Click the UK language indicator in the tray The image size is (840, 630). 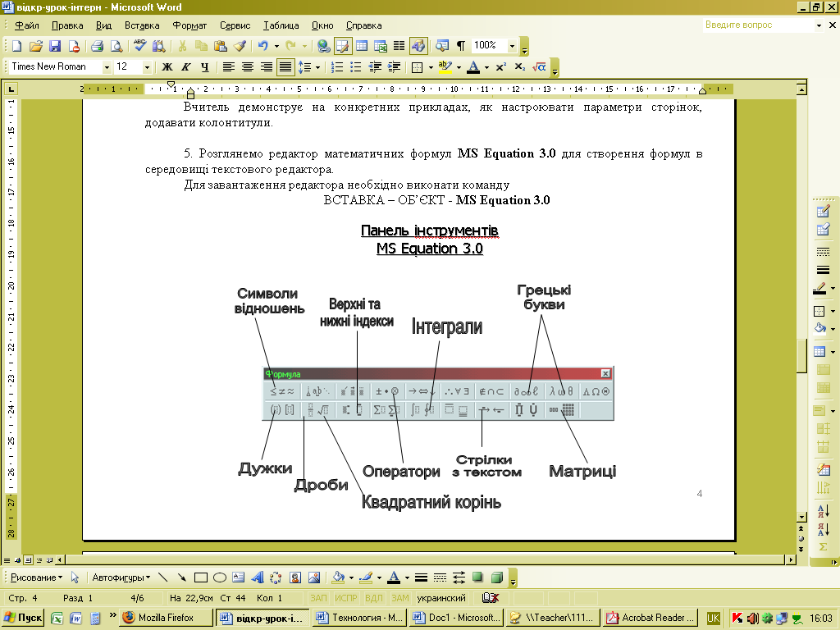(713, 618)
